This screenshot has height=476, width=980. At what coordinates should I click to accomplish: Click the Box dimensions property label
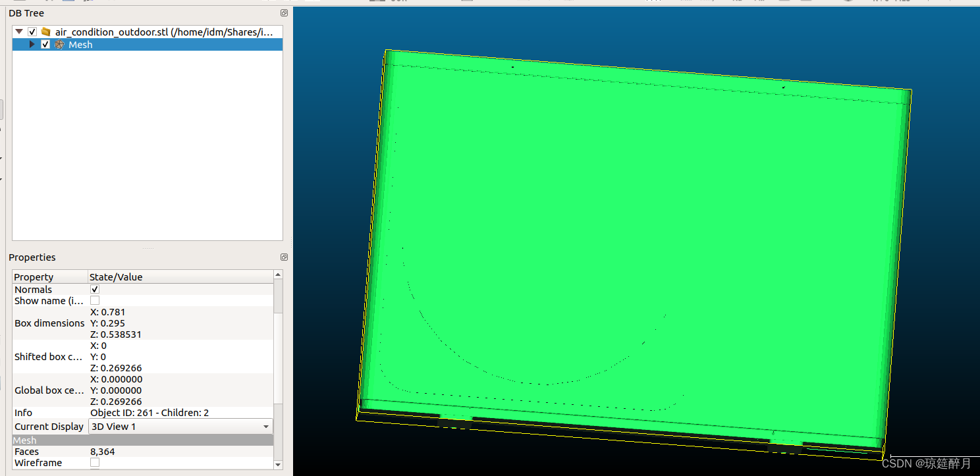click(49, 323)
